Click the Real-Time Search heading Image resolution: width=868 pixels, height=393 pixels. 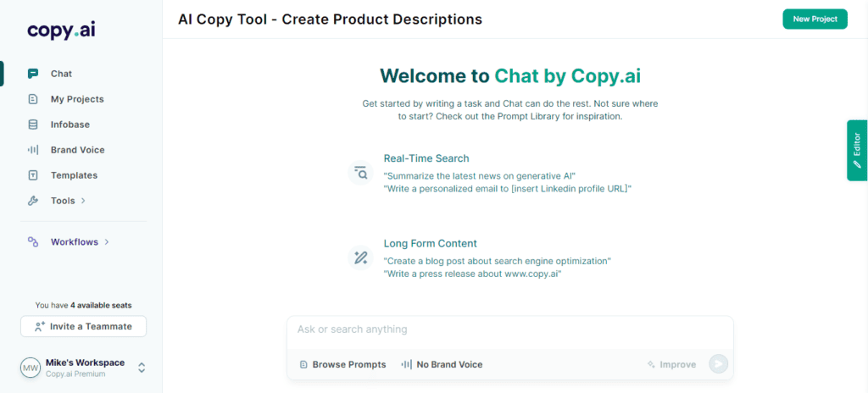pos(426,158)
